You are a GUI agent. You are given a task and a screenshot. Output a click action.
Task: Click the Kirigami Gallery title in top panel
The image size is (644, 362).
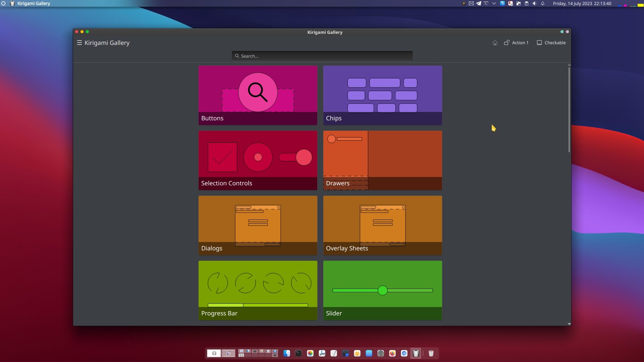pos(34,3)
